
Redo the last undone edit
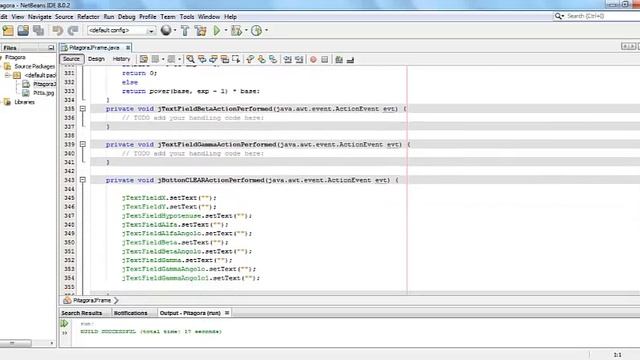(x=73, y=31)
